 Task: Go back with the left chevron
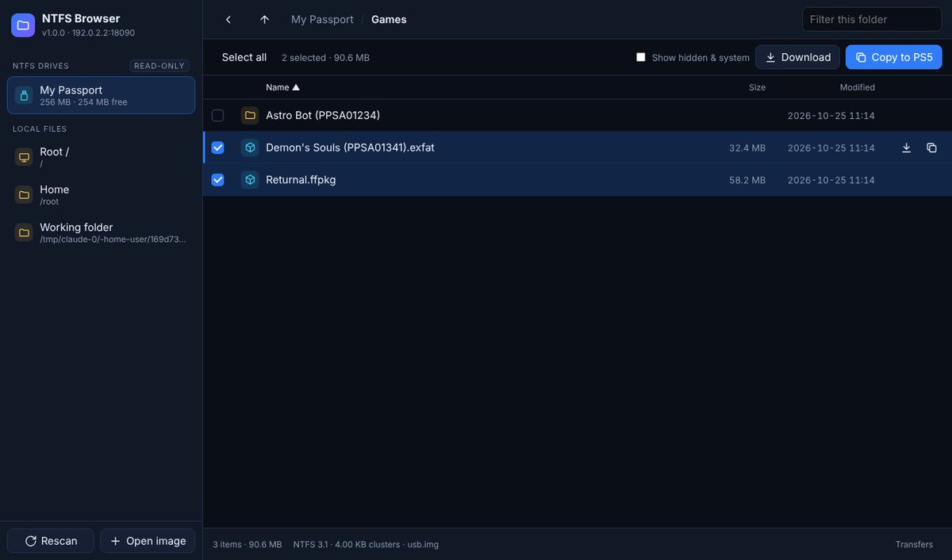[x=228, y=20]
